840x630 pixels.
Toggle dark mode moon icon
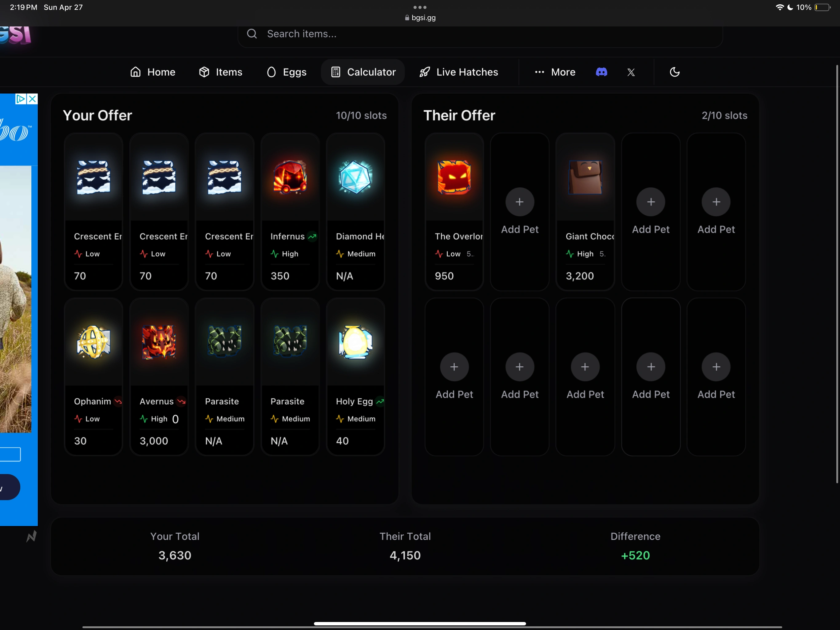click(675, 72)
